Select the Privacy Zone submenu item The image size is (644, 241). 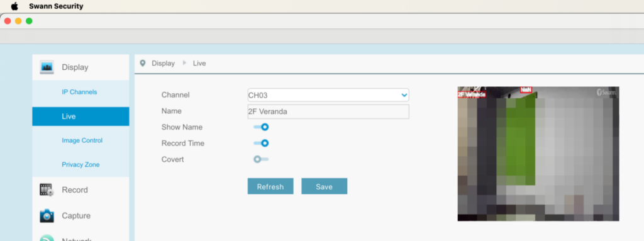[x=80, y=164]
